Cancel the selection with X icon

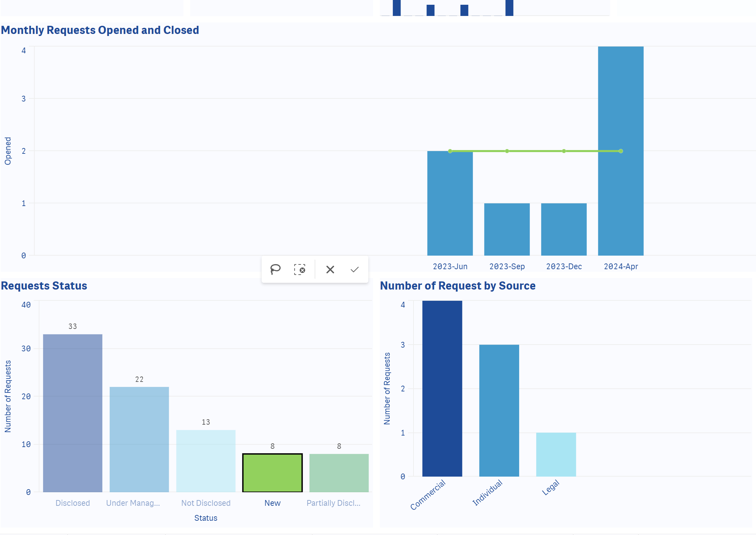(330, 270)
